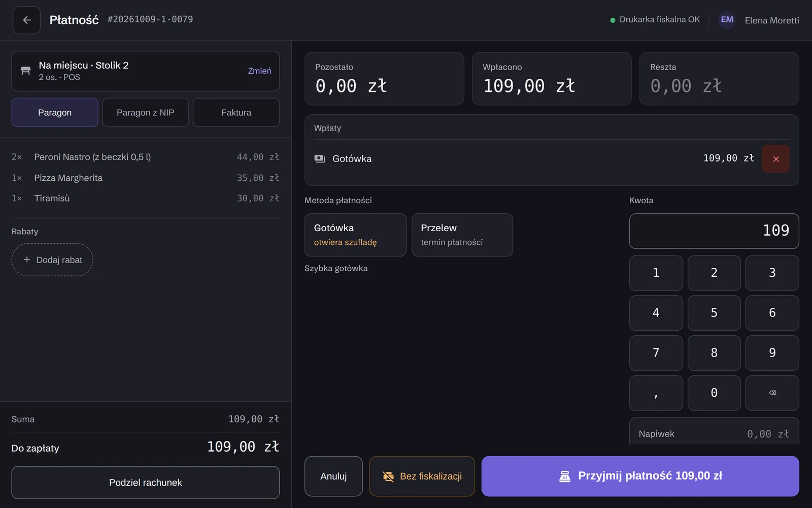Accept payment of 109,00 zł
This screenshot has height=508, width=812.
point(640,476)
